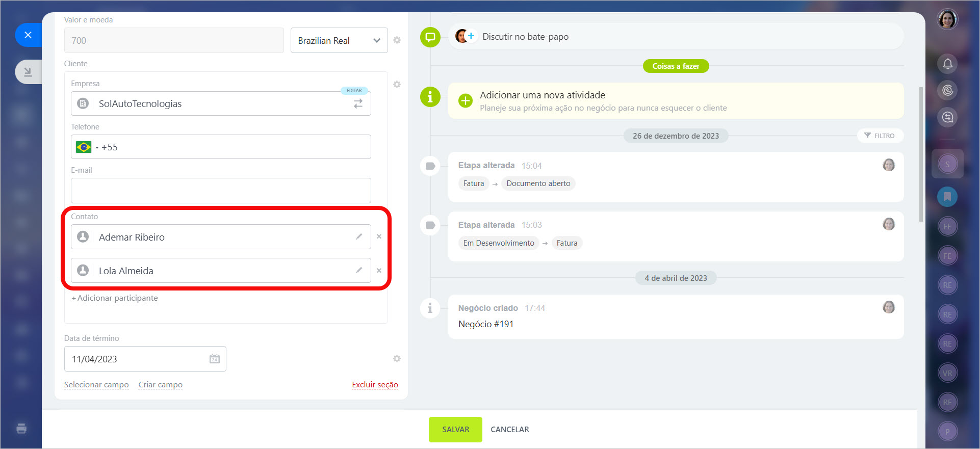Click the tag icon beside 15:04 Etapa alterada
This screenshot has height=449, width=980.
tap(430, 166)
